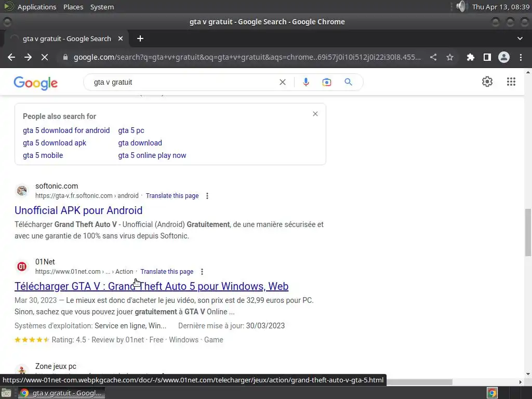Click the 01Net favicon

click(x=22, y=267)
